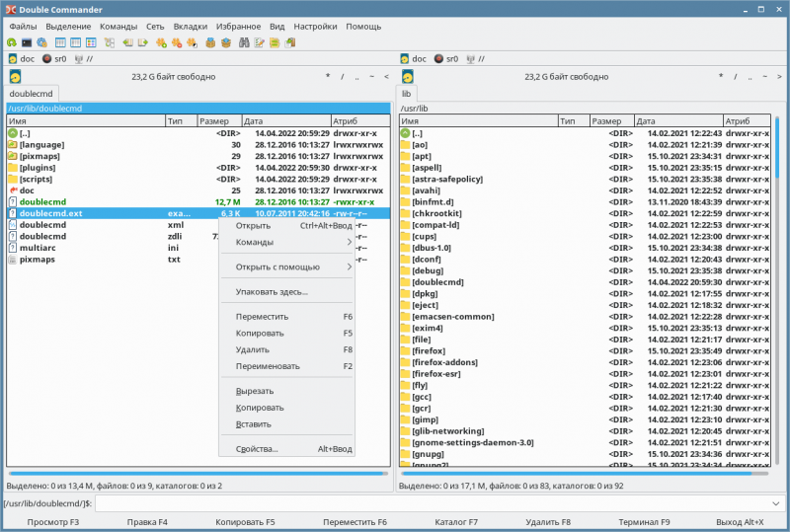Click the last toolbar icon showing a clipboard
The width and height of the screenshot is (790, 532).
290,42
